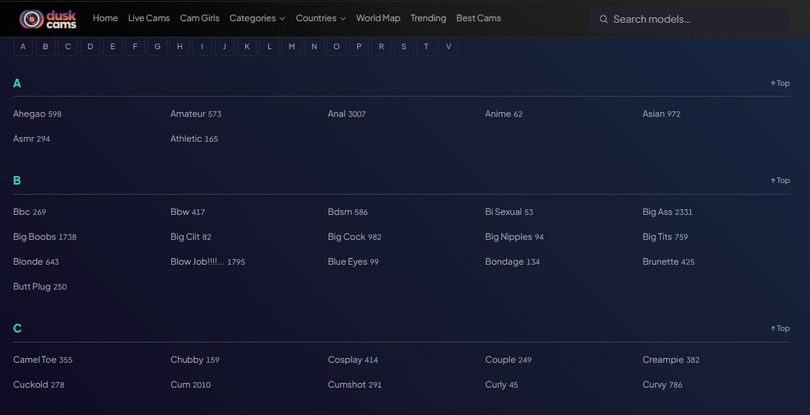Jump to letter T in the index
This screenshot has width=810, height=415.
pyautogui.click(x=426, y=47)
